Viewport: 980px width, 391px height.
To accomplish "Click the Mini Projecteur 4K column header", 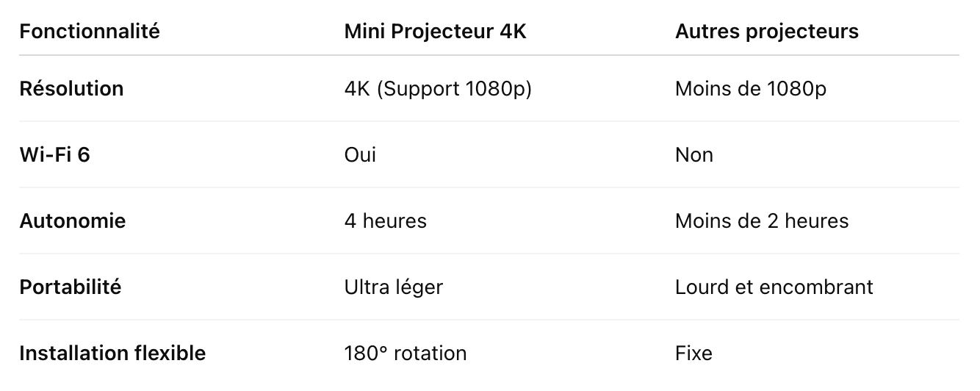I will (435, 32).
